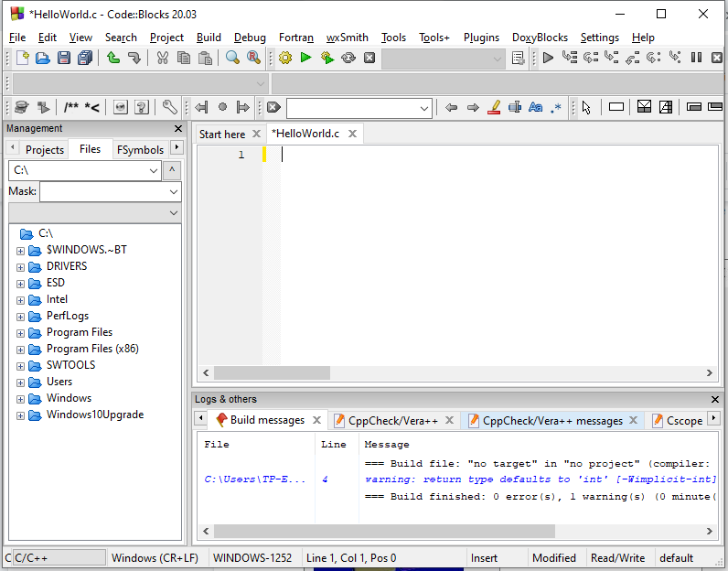
Task: Click the DoxyBlocks block comment icon
Action: pyautogui.click(x=71, y=108)
